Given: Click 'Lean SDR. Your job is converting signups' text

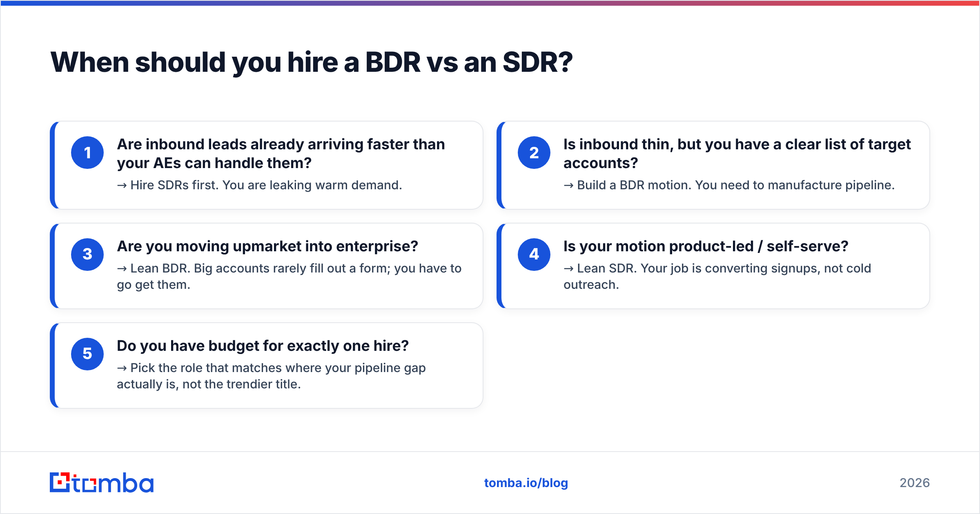Looking at the screenshot, I should [x=717, y=277].
